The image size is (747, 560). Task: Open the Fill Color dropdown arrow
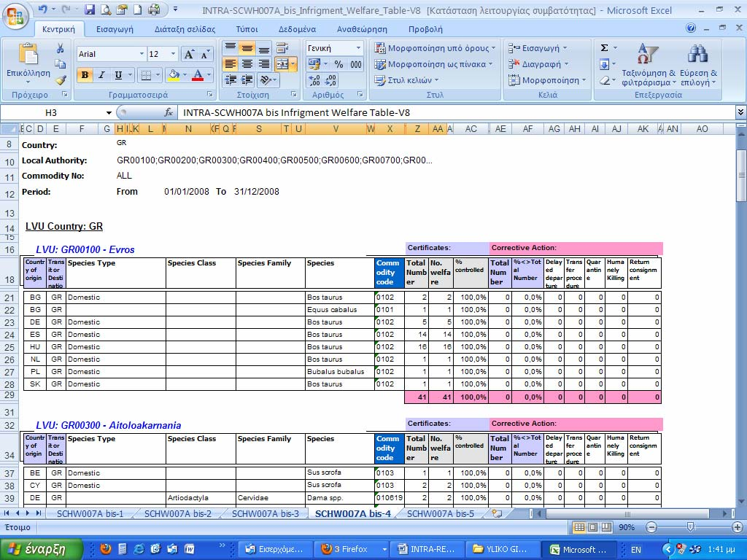coord(184,75)
